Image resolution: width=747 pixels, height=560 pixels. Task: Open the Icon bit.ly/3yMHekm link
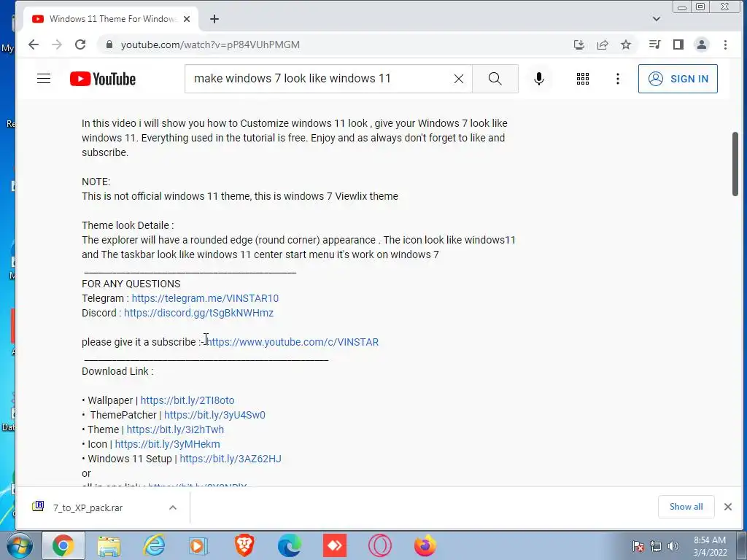167,445
